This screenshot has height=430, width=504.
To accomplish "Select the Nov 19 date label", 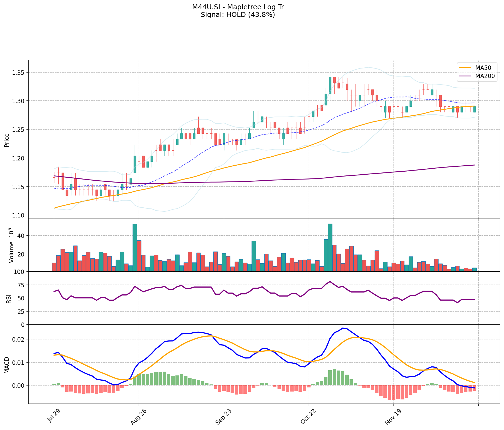I will click(x=393, y=417).
